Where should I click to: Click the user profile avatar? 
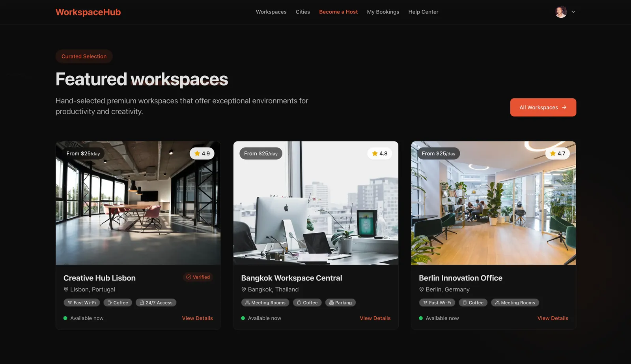click(561, 12)
